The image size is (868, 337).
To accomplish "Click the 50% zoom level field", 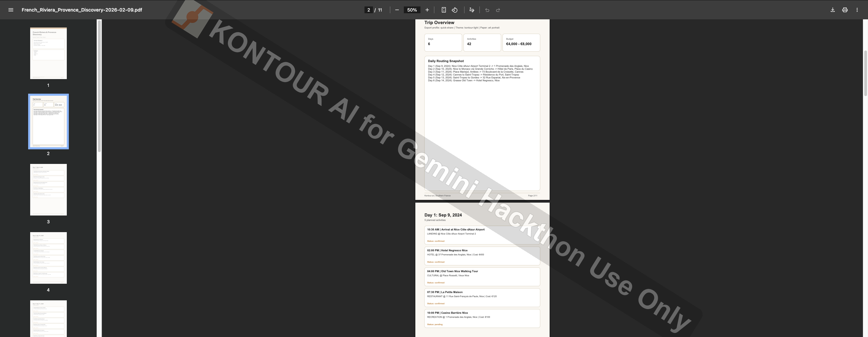I will coord(412,10).
